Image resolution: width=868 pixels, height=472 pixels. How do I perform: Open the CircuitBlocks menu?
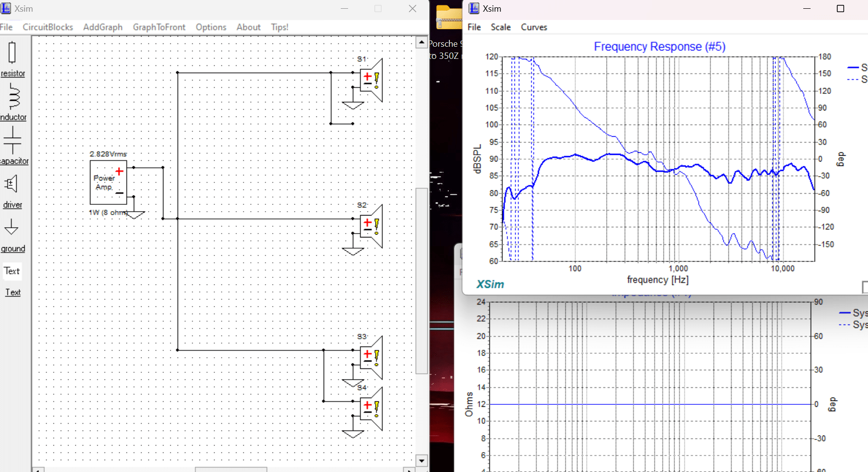coord(48,27)
